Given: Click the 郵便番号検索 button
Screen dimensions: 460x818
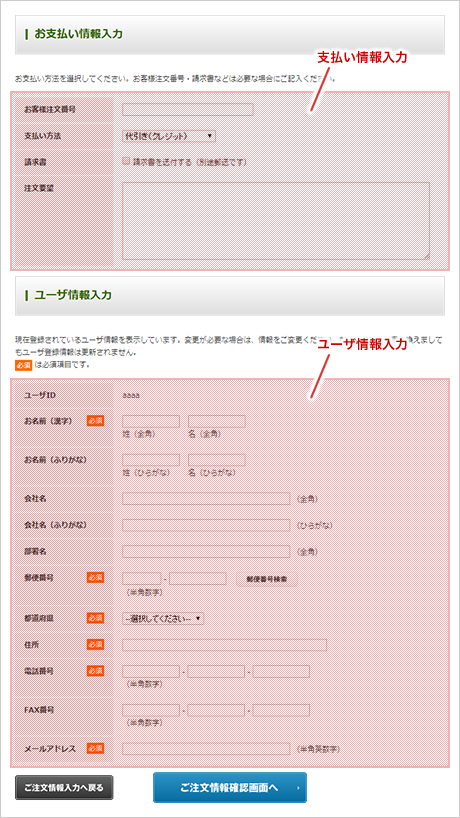Looking at the screenshot, I should pyautogui.click(x=267, y=579).
